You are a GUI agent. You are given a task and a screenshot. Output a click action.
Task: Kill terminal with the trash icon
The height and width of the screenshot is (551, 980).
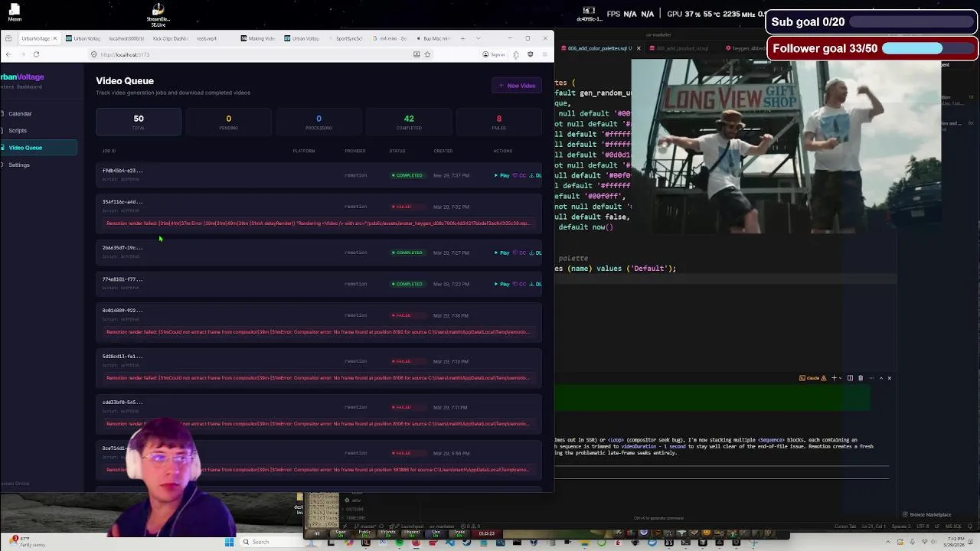[861, 378]
